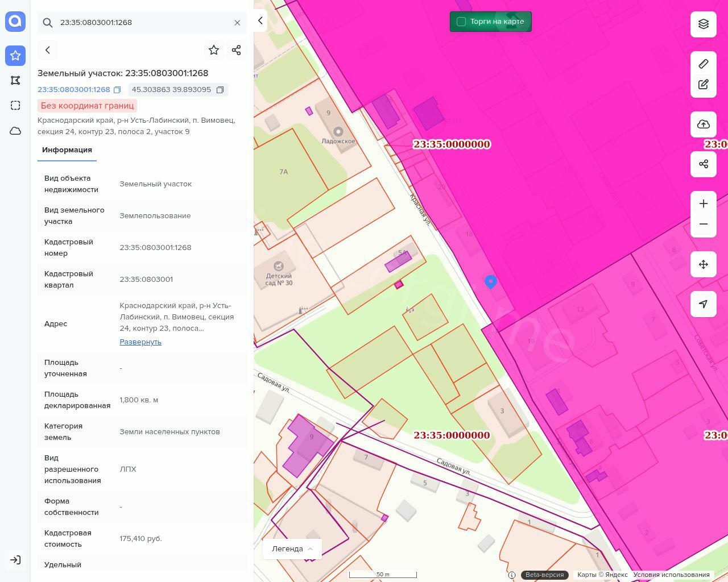Image resolution: width=728 pixels, height=582 pixels.
Task: Select the ruler measurement tool
Action: 704,64
